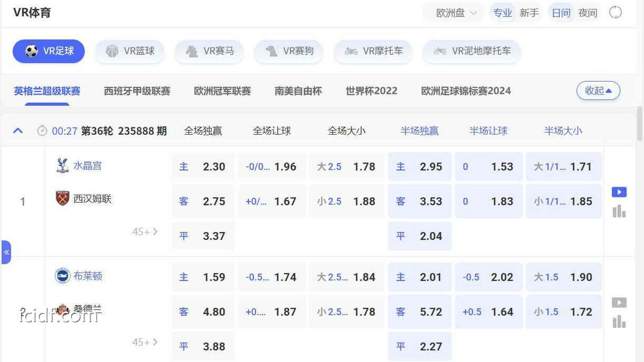
Task: Expand 45+ more markets for 布莱顿 match
Action: click(x=144, y=342)
